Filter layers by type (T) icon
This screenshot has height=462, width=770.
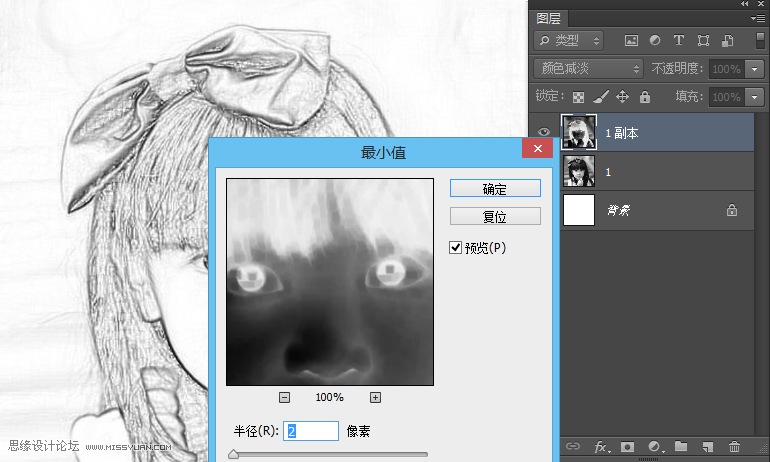(x=679, y=40)
